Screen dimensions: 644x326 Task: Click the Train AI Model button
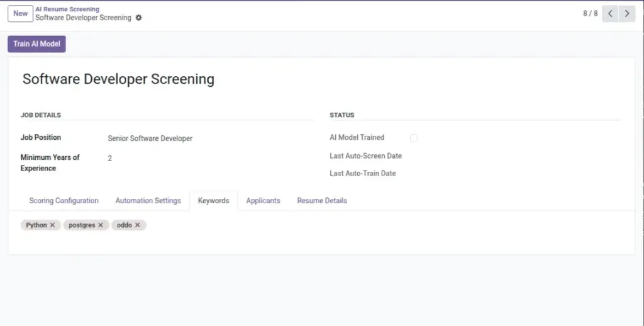click(x=36, y=44)
